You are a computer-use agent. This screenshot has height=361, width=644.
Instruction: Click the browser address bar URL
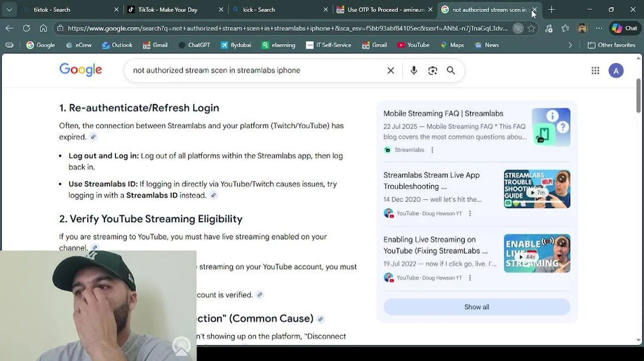coord(287,29)
